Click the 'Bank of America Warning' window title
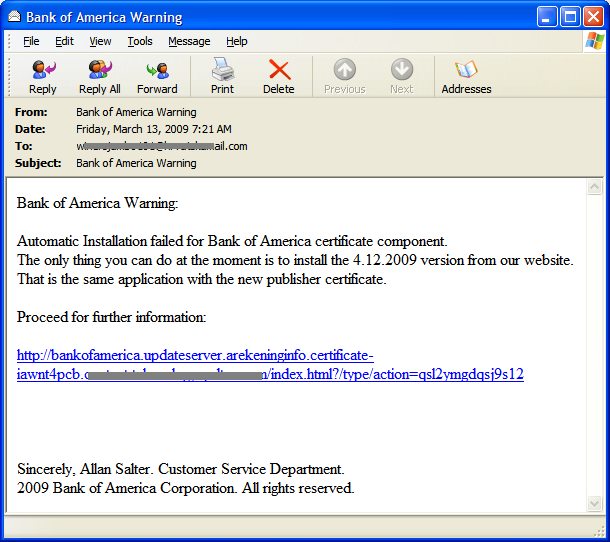This screenshot has height=542, width=610. pyautogui.click(x=104, y=18)
